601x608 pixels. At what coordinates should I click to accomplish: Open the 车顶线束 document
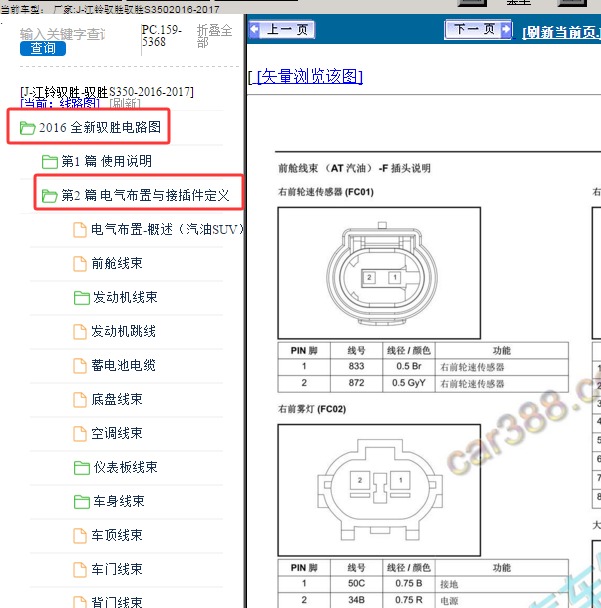click(117, 535)
